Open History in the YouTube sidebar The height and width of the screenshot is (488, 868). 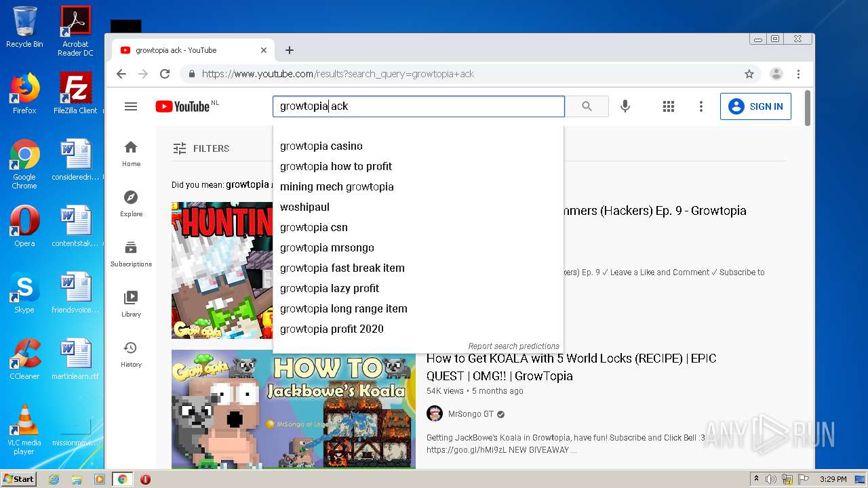131,354
